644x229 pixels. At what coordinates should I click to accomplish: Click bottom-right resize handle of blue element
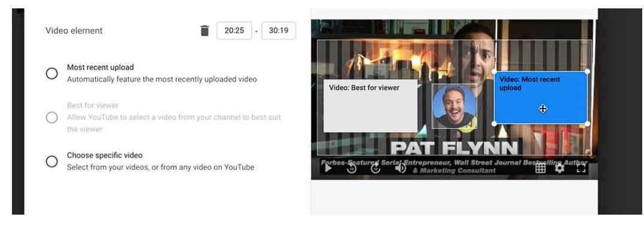(587, 124)
